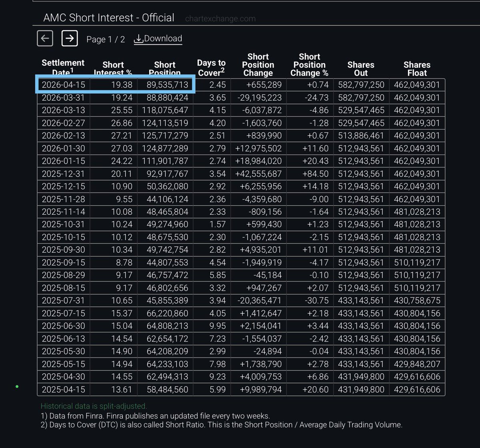Screen dimensions: 480x448
Task: Click short position value 125,717,279
Action: click(165, 136)
